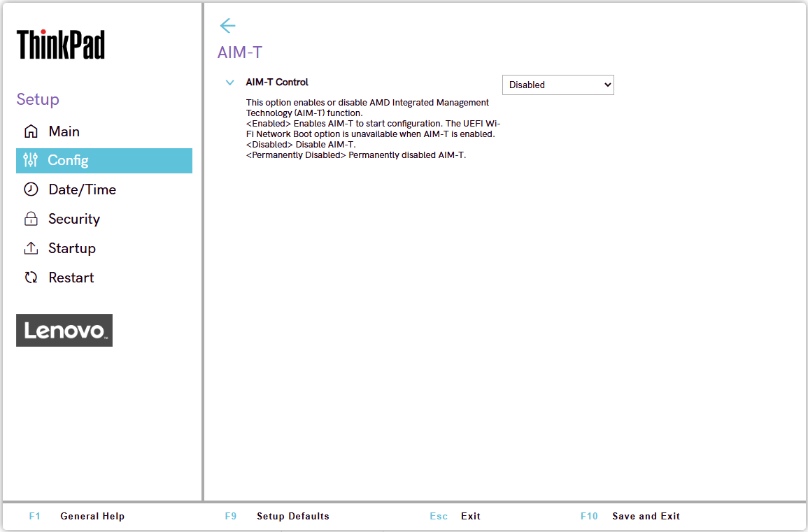
Task: Open the AIM-T Control Disabled dropdown
Action: [x=558, y=85]
